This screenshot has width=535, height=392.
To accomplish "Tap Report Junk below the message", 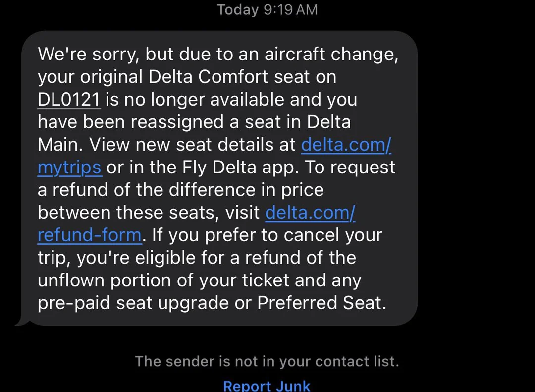I will pyautogui.click(x=267, y=386).
